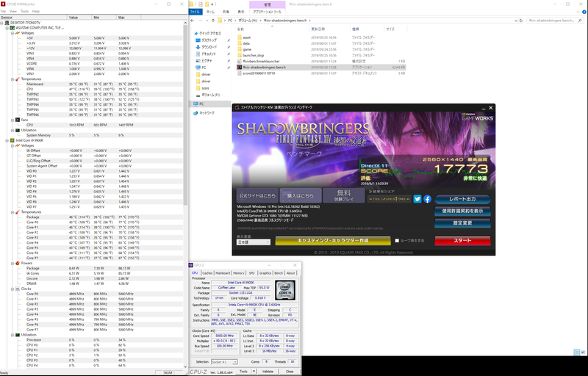Viewport: 588px width, 376px height.
Task: Switch Explorer to details view icon
Action: 576,352
